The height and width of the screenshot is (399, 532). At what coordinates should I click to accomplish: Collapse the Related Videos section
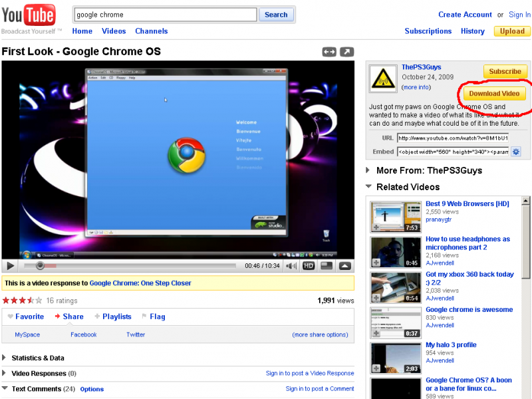pyautogui.click(x=369, y=186)
